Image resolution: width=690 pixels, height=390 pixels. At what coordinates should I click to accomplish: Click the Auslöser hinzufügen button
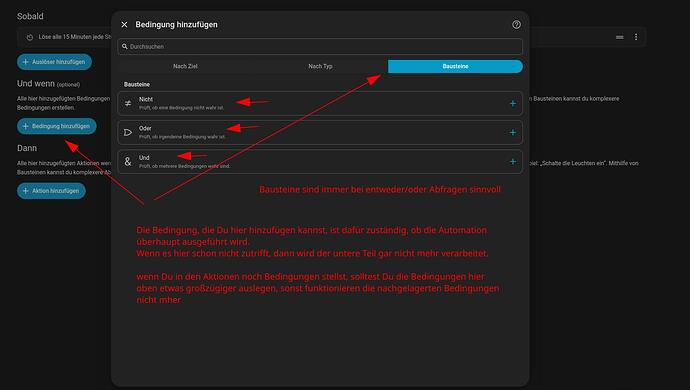point(54,62)
